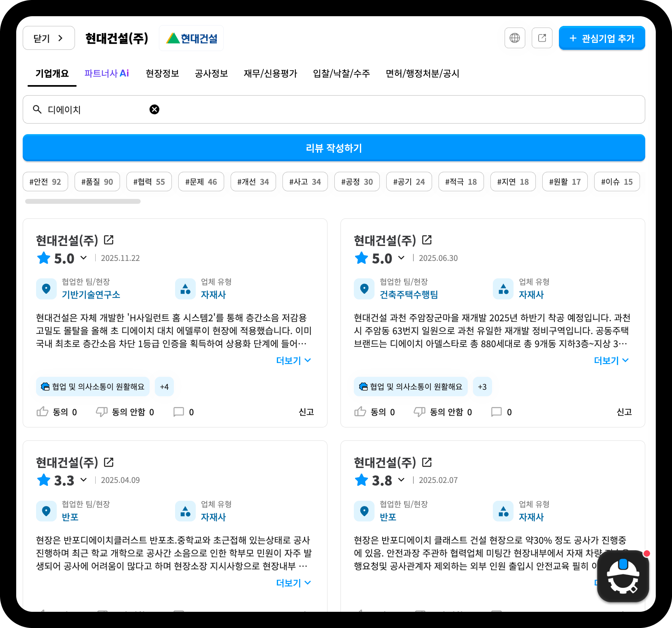Expand 더보기 on 2025.04.09 반포 review
The width and height of the screenshot is (672, 628).
(x=293, y=583)
